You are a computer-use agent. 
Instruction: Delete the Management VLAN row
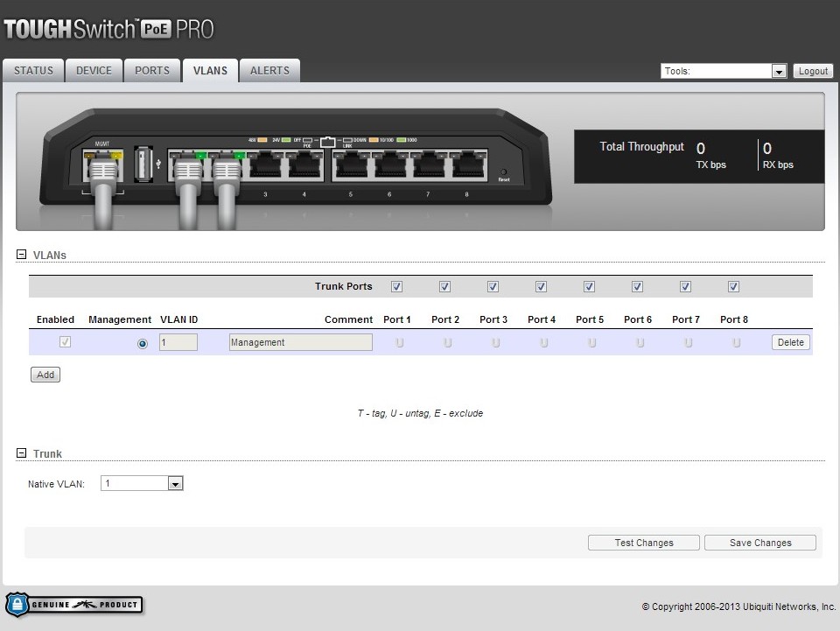(x=791, y=342)
